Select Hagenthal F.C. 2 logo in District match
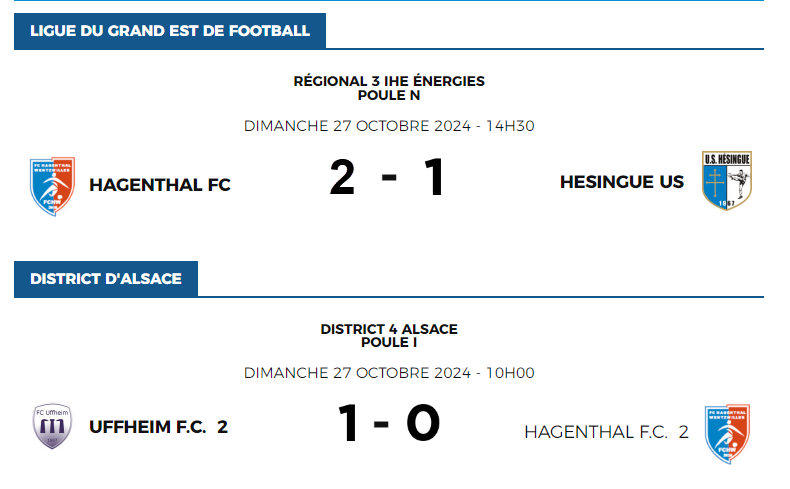 point(727,432)
